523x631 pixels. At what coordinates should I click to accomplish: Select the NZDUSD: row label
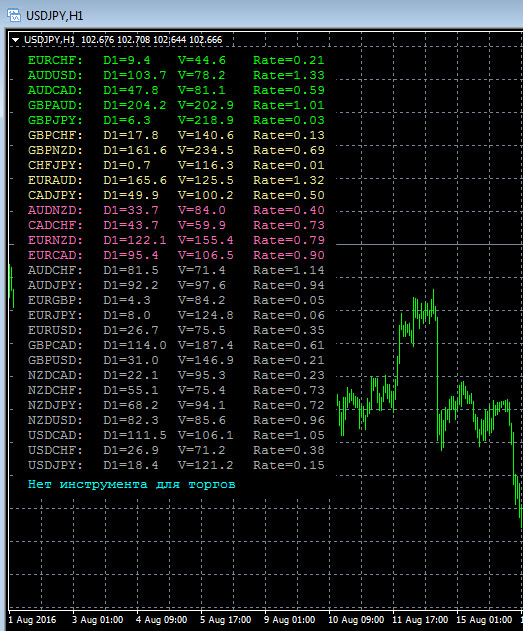point(55,421)
